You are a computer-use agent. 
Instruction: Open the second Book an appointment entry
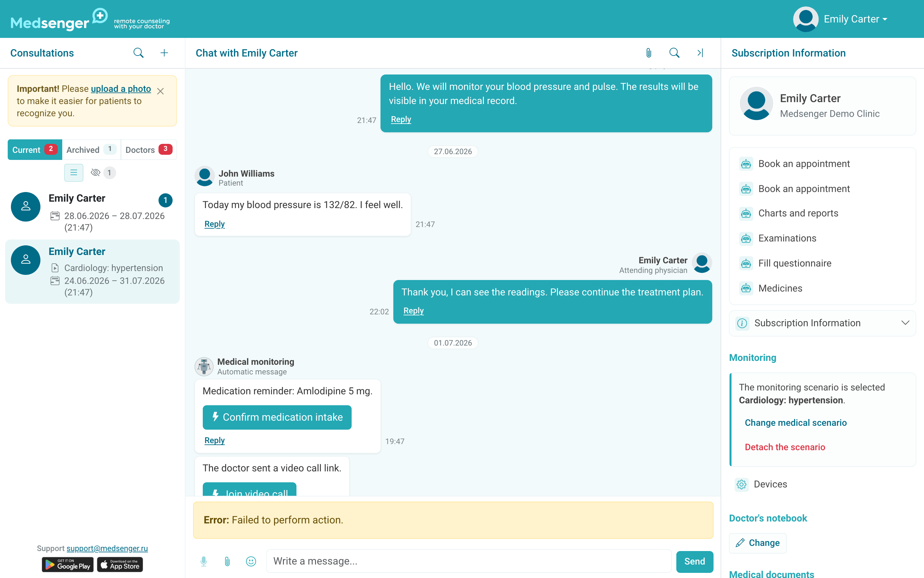pyautogui.click(x=804, y=189)
